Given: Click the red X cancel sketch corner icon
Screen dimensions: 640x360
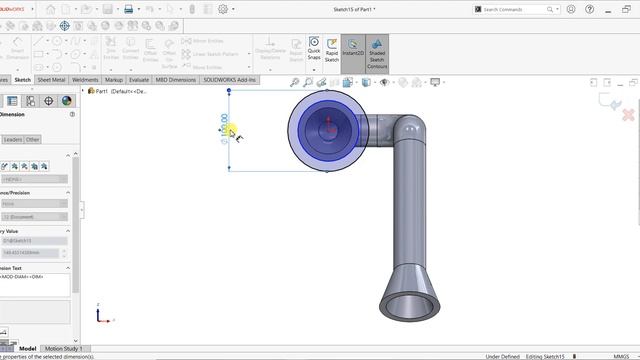Looking at the screenshot, I should pyautogui.click(x=629, y=115).
